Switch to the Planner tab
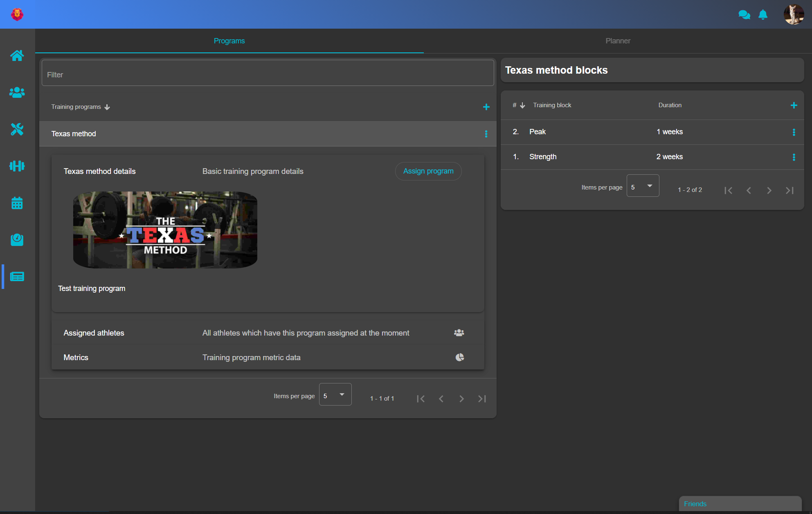Viewport: 812px width, 514px height. pyautogui.click(x=618, y=41)
